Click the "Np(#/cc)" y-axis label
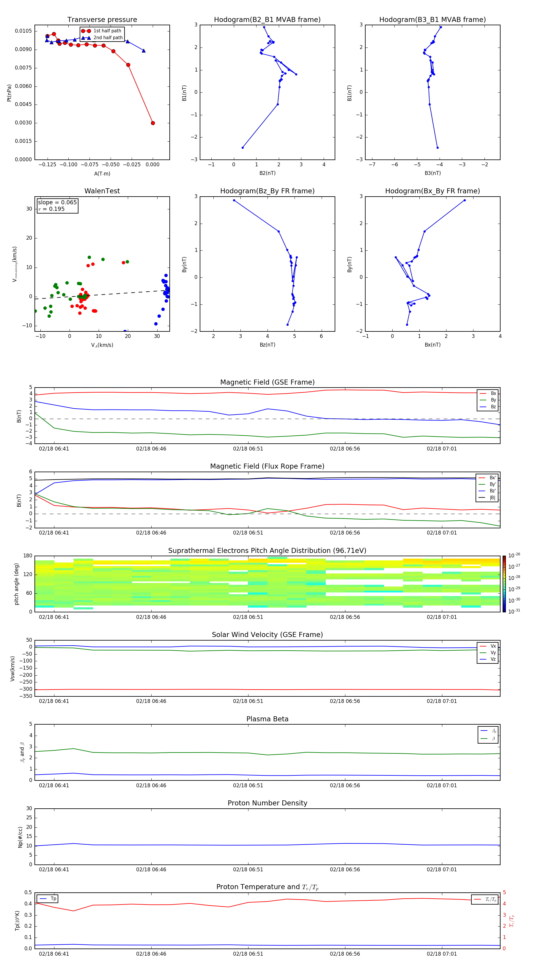The height and width of the screenshot is (980, 535). click(20, 837)
